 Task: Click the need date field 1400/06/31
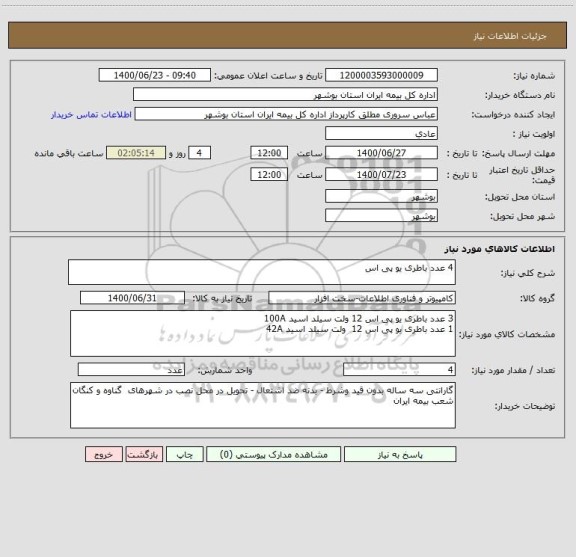click(x=132, y=298)
